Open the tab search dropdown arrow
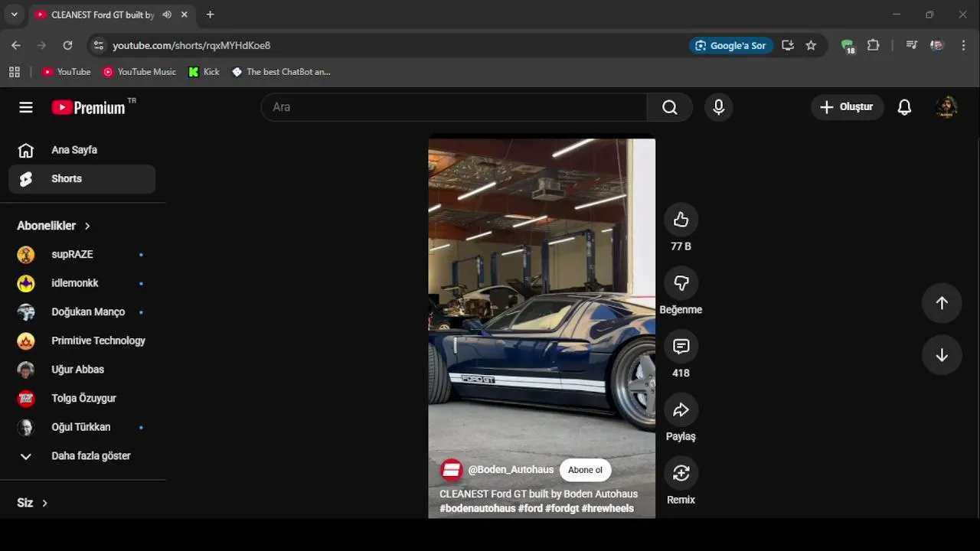The width and height of the screenshot is (980, 551). pyautogui.click(x=14, y=15)
